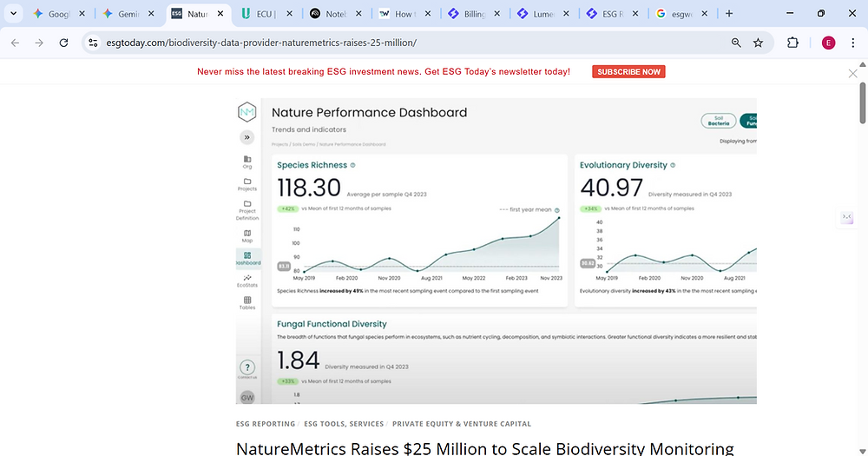Open Chrome three-dot menu

pos(852,43)
